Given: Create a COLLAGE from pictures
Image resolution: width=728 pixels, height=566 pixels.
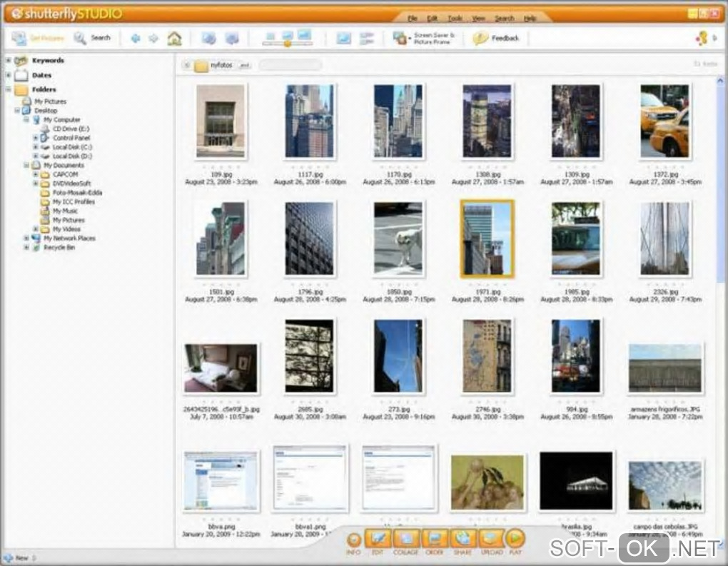Looking at the screenshot, I should click(406, 539).
